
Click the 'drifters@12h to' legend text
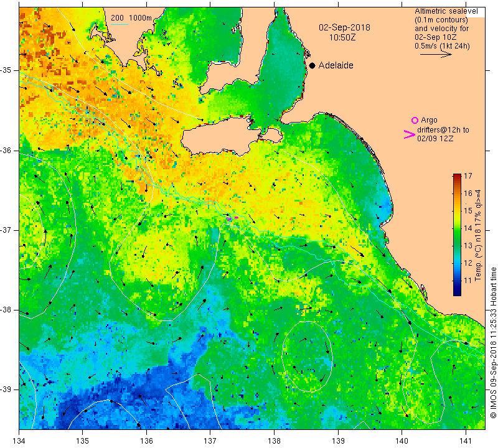click(443, 130)
